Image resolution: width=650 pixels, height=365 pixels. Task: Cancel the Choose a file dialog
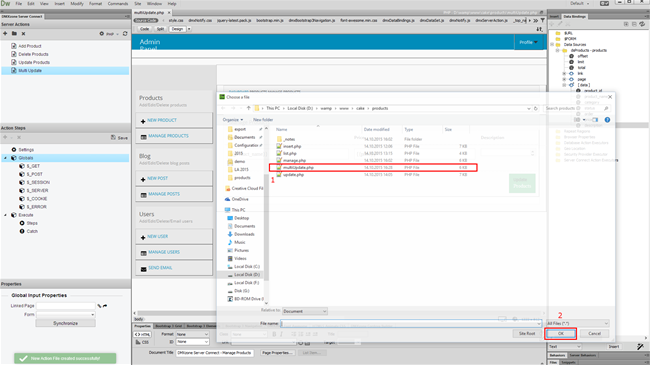click(594, 333)
